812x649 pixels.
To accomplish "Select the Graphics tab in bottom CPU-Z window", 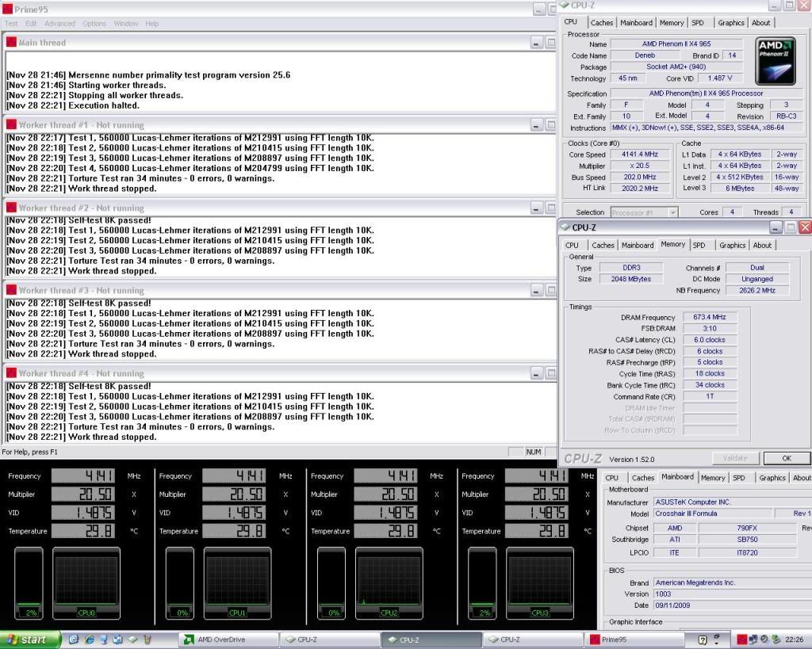I will coord(772,478).
